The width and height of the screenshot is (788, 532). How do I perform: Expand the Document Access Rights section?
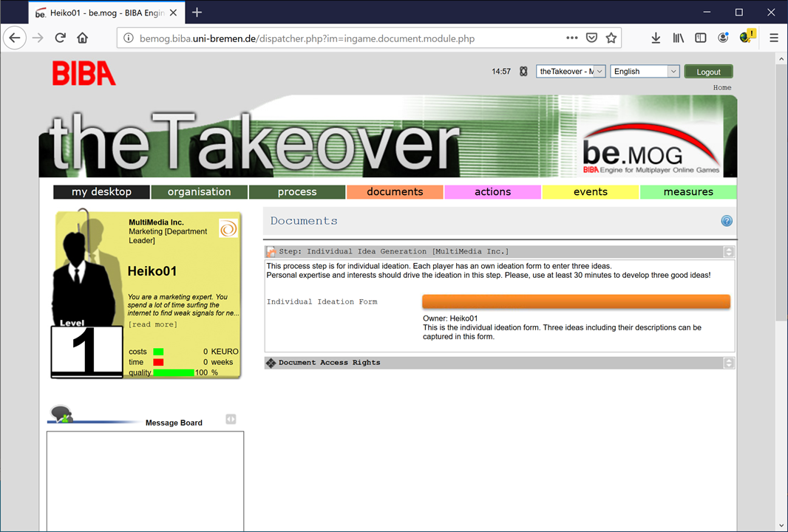(x=729, y=363)
